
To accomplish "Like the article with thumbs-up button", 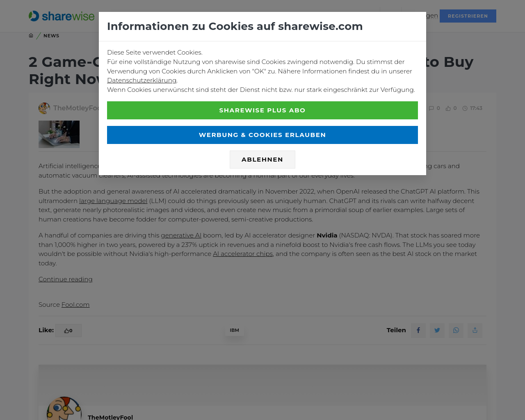I will click(68, 331).
